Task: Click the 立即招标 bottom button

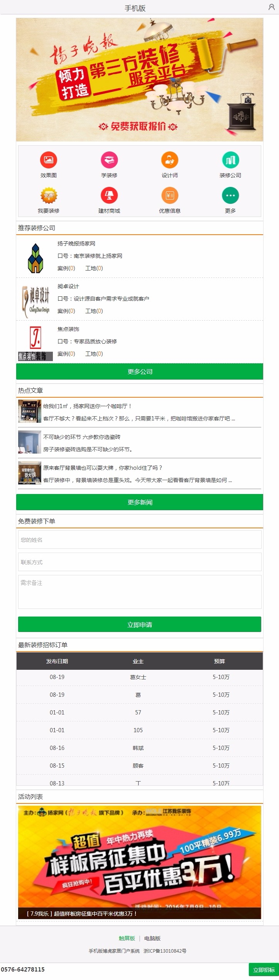Action: pyautogui.click(x=264, y=970)
